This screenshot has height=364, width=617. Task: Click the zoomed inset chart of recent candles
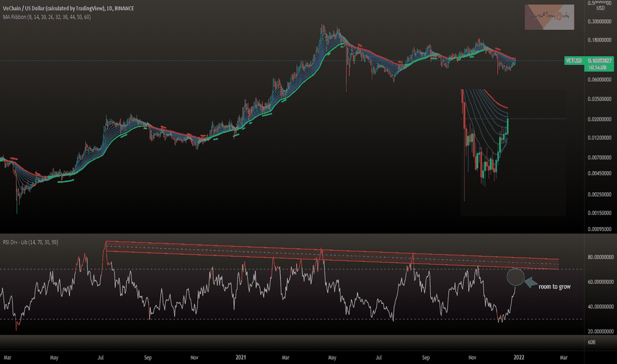pos(513,153)
